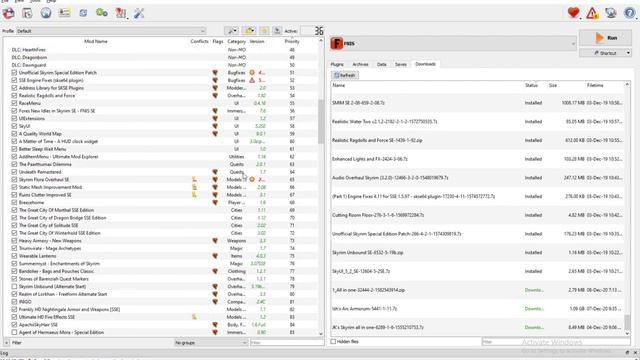Screen dimensions: 640x360
Task: Open the File menu
Action: 5,1
